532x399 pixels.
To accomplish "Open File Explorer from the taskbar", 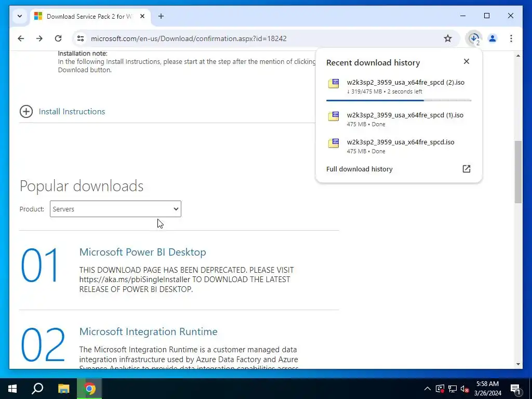I will pos(63,389).
